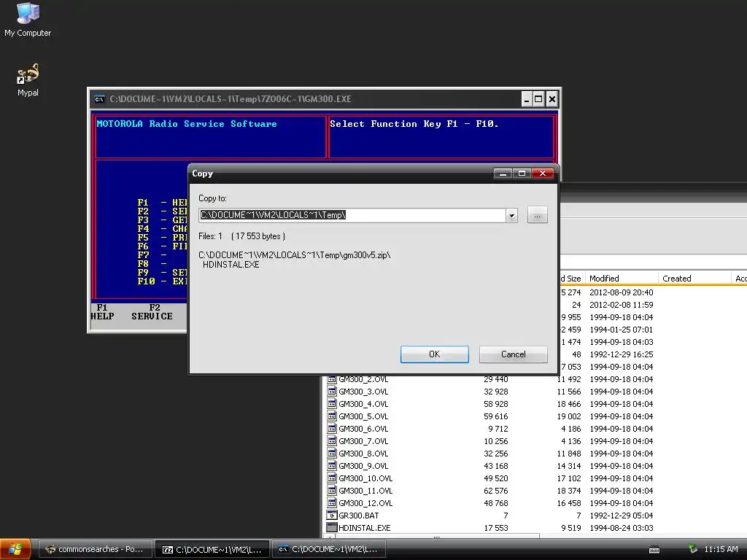
Task: Select GM300_12.OVL file icon
Action: [332, 503]
